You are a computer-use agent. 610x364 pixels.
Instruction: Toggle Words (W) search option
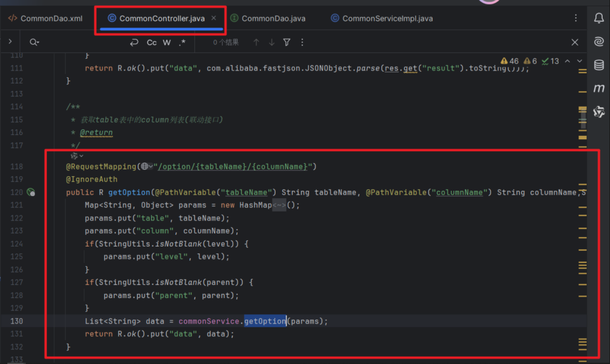pyautogui.click(x=167, y=42)
